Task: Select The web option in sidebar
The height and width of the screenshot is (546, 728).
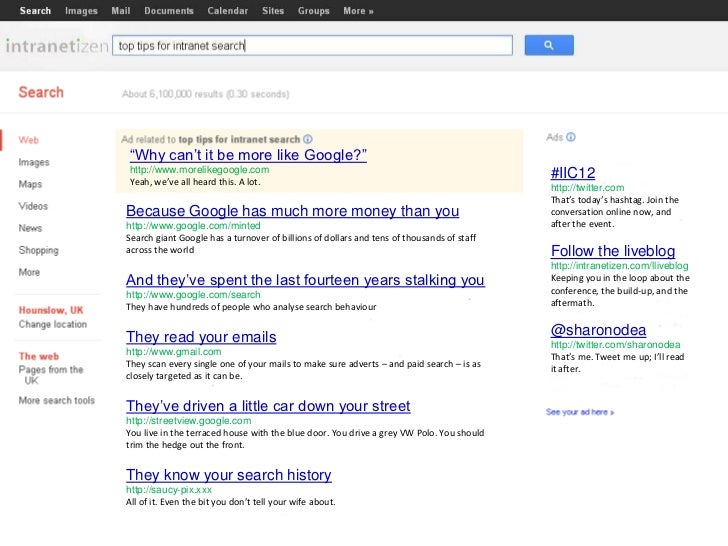Action: [x=39, y=356]
